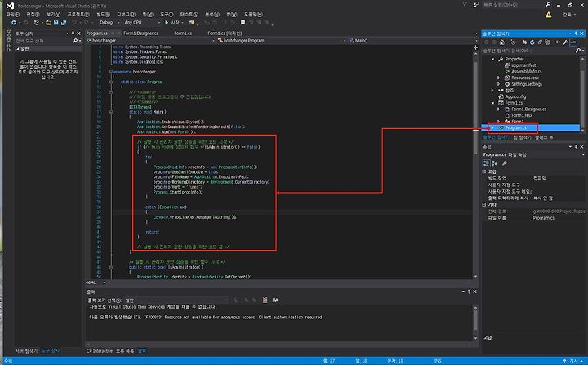Click Solution Explorer Home icon

(x=502, y=42)
